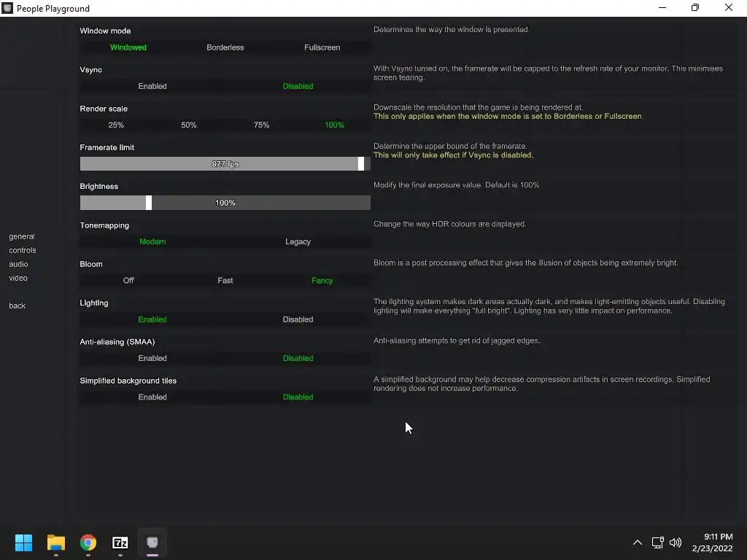
Task: Click the "Framerate limit" label
Action: coord(107,147)
